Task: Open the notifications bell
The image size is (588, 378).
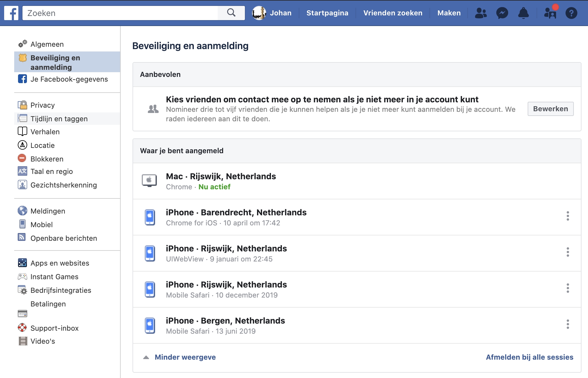Action: [523, 13]
